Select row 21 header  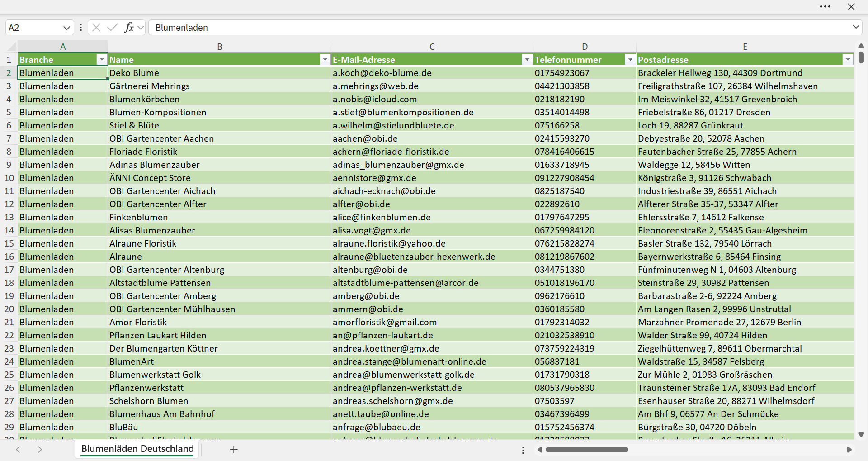(x=9, y=322)
